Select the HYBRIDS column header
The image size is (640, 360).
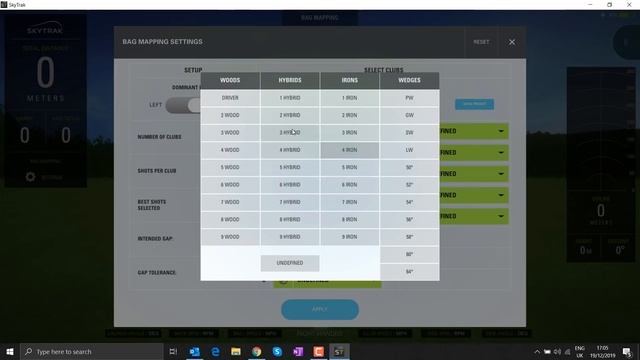[x=290, y=80]
